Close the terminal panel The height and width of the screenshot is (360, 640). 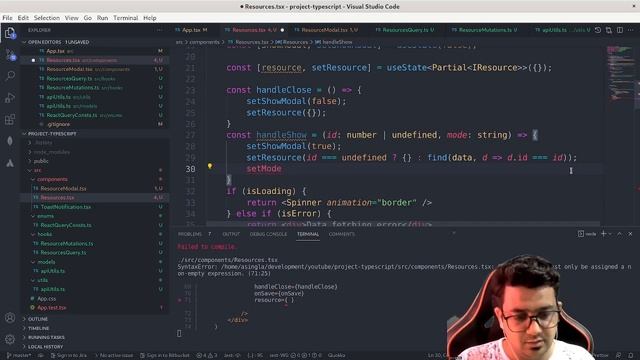[x=630, y=234]
